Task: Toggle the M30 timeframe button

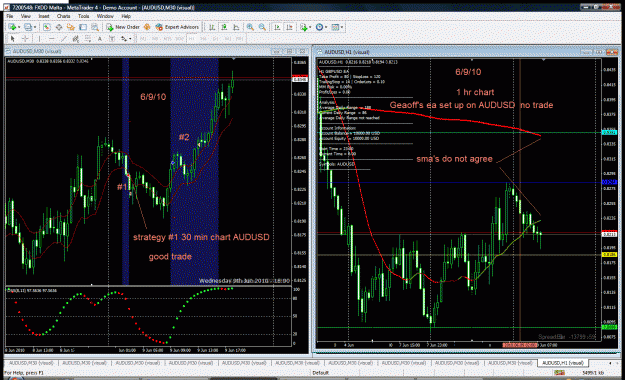Action: 179,39
